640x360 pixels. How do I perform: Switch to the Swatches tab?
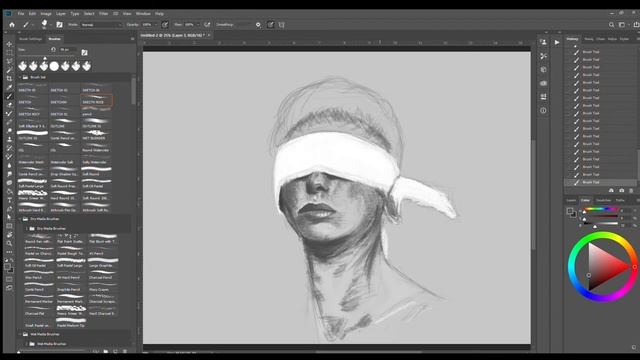coord(603,200)
